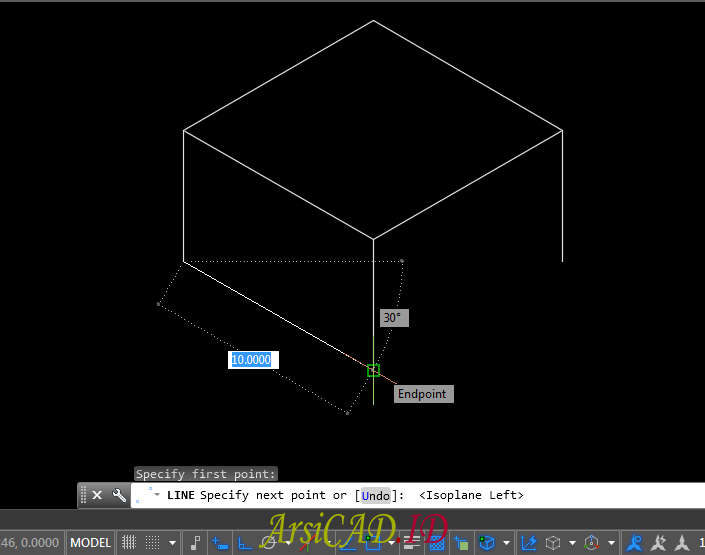Click selection filtering wireframe cube icon
Viewport: 705px width, 555px height.
553,543
